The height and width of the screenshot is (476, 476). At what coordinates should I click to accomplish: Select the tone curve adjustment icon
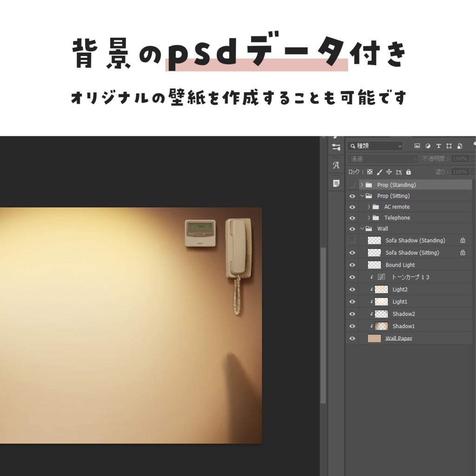point(381,277)
